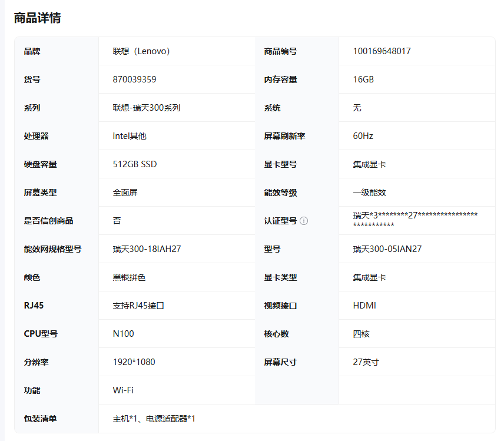504x441 pixels.
Task: Click the packing list 主机*1、电源适配器*1
Action: [x=154, y=419]
